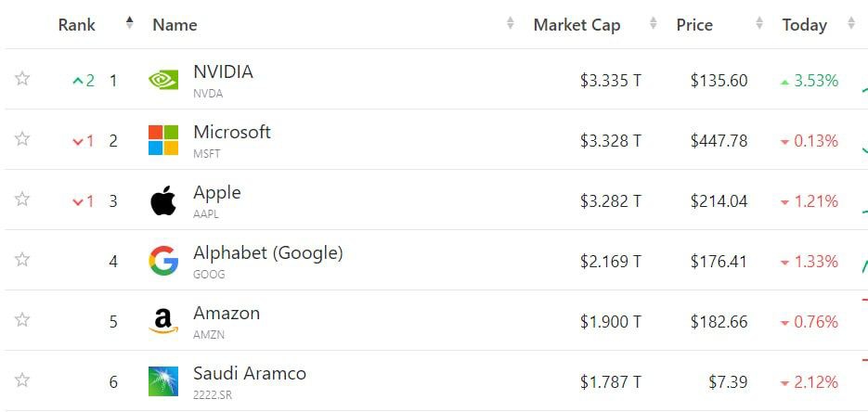868x412 pixels.
Task: Click NVIDIA's green 3.53% daily change
Action: coord(810,81)
